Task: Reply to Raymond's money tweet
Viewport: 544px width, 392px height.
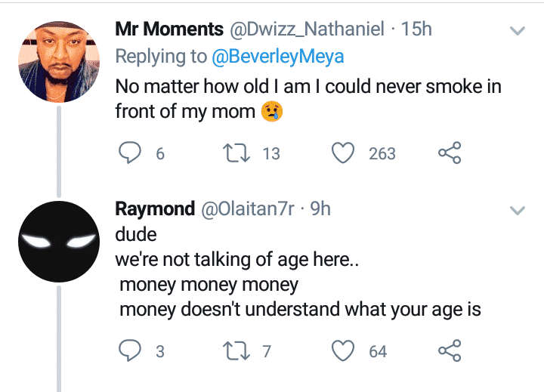Action: click(131, 350)
